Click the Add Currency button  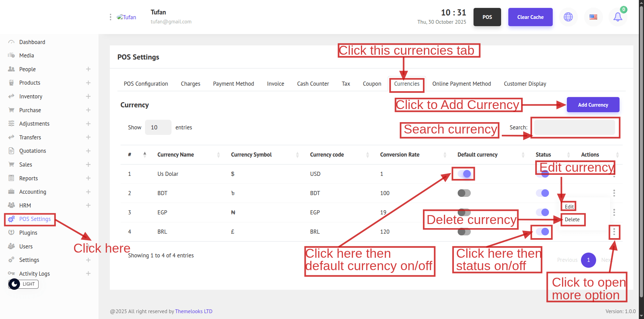click(x=593, y=105)
